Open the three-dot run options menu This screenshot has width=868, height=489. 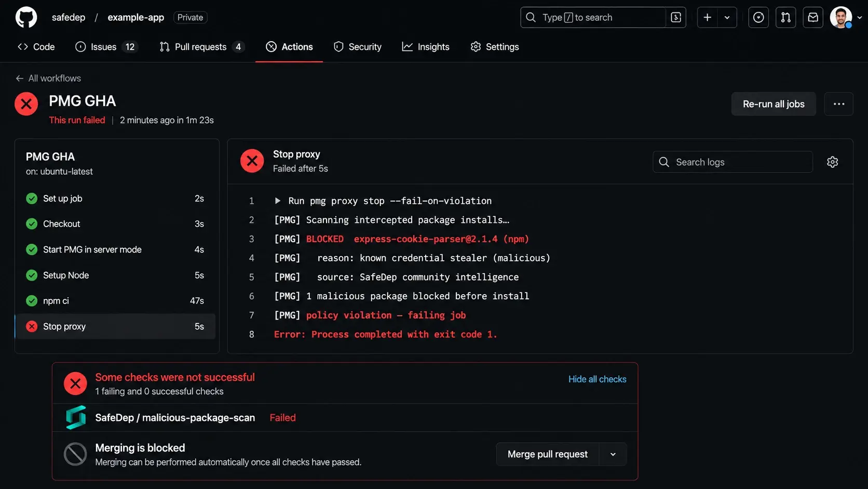(x=839, y=104)
